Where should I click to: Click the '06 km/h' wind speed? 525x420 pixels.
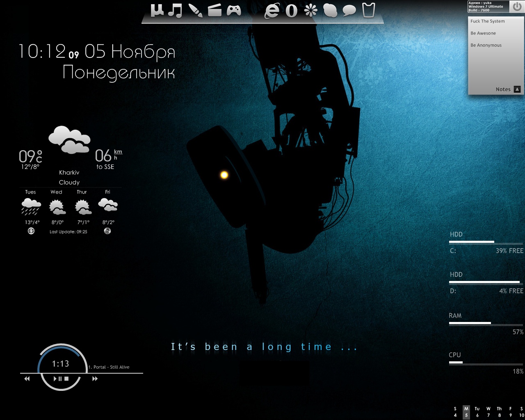pyautogui.click(x=109, y=155)
